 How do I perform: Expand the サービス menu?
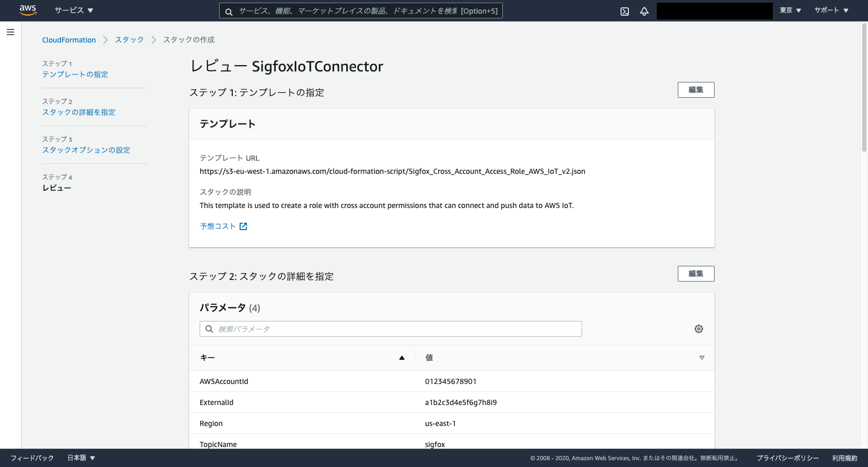tap(74, 11)
